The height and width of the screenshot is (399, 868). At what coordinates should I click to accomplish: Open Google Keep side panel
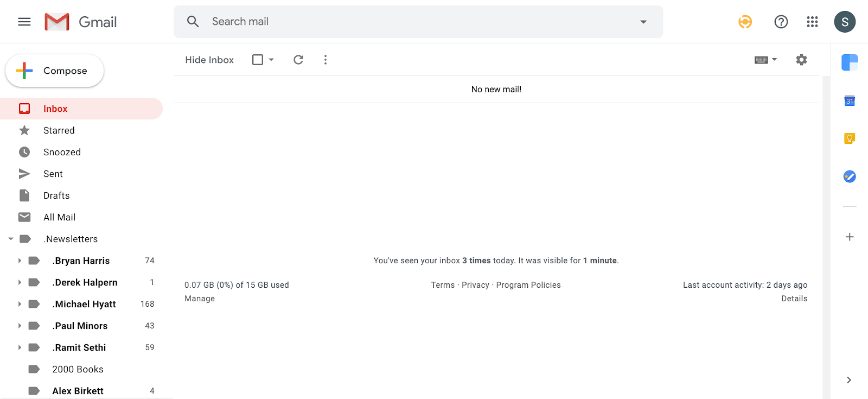850,138
